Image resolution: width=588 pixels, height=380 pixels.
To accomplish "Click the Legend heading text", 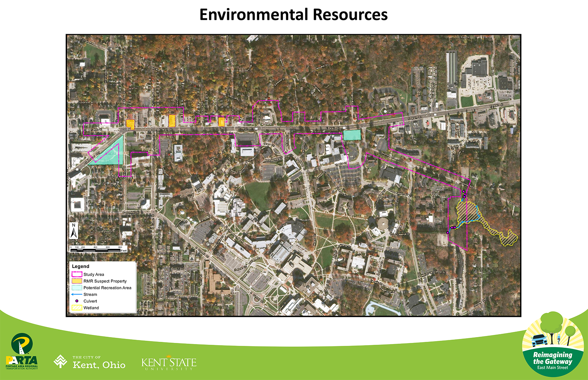I will pos(80,266).
